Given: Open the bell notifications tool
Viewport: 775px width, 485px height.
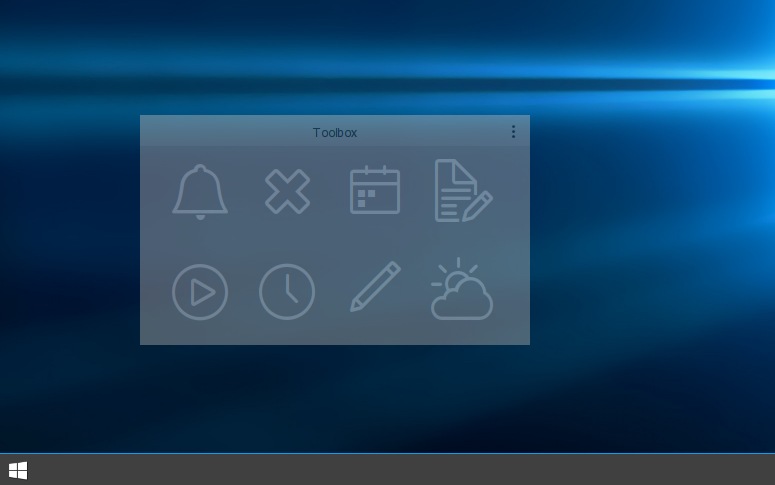Looking at the screenshot, I should point(200,191).
